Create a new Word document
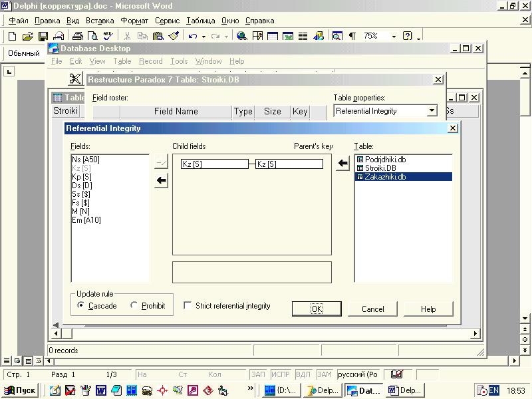 tap(12, 36)
